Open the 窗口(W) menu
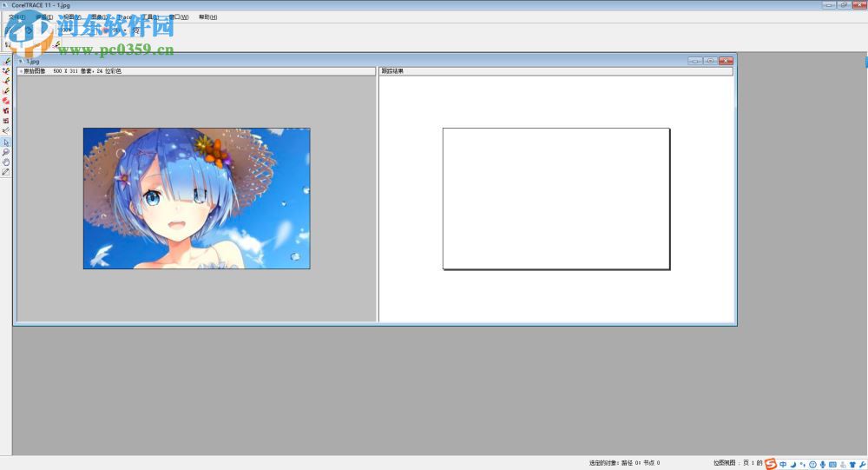 179,17
